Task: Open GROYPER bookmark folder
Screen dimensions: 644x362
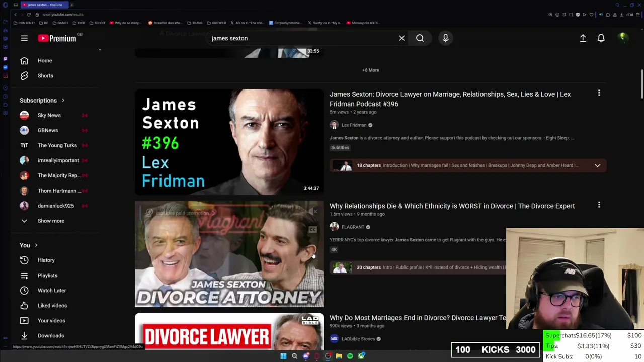Action: coord(216,23)
